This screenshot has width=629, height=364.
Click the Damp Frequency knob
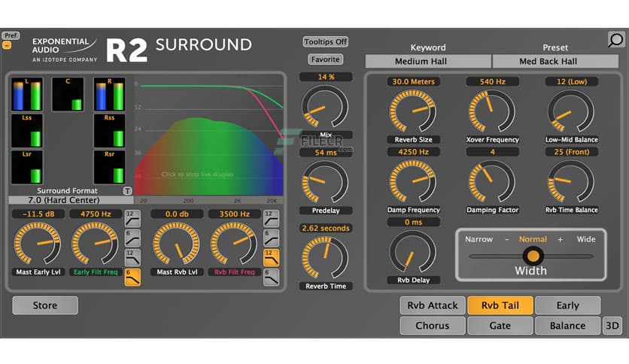413,181
